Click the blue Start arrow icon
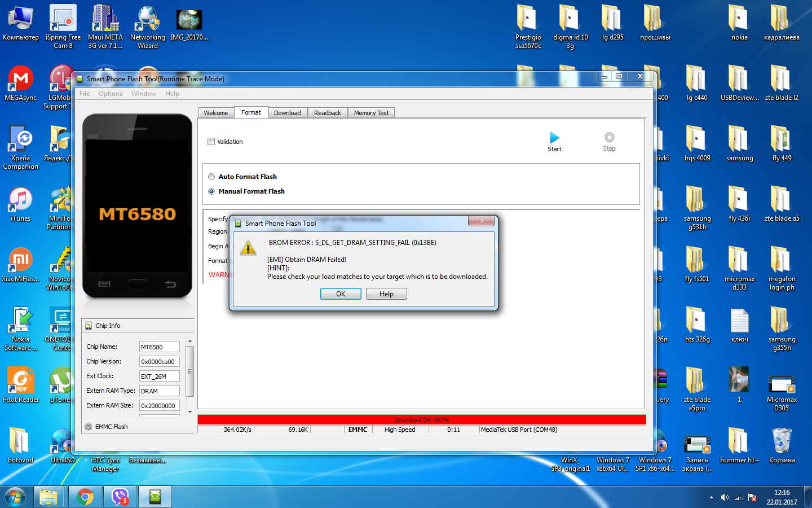812x508 pixels. click(x=554, y=138)
